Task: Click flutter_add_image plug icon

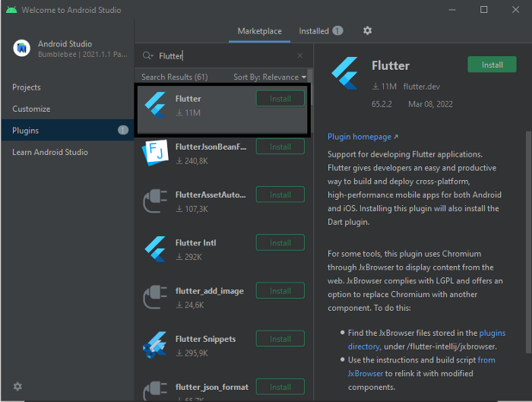Action: point(155,297)
